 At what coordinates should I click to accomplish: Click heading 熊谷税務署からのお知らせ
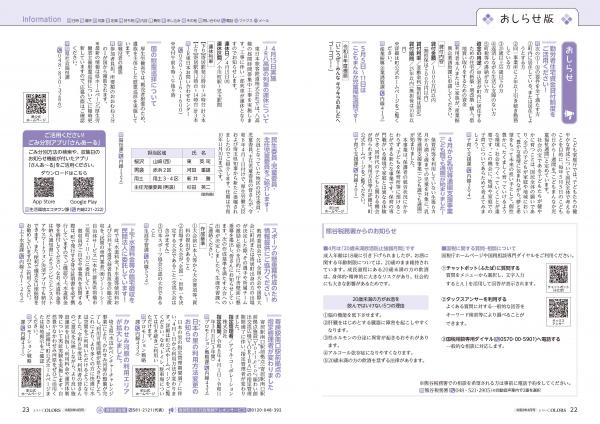361,231
